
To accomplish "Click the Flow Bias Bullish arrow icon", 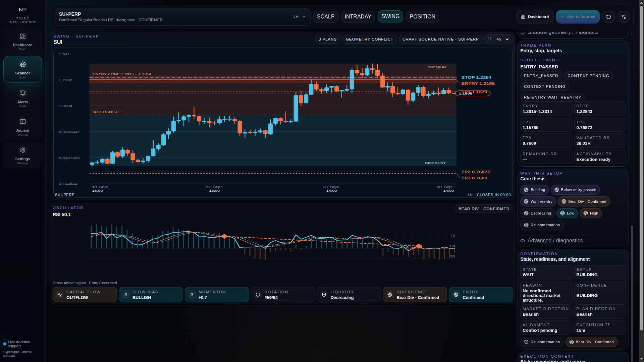I will [126, 295].
